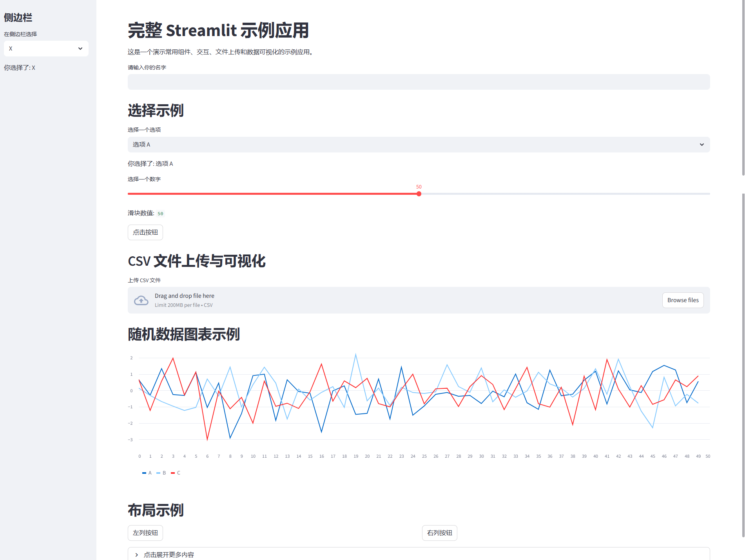Click the 侧边栏 sidebar heading
Screen dimensions: 745x560
point(18,17)
